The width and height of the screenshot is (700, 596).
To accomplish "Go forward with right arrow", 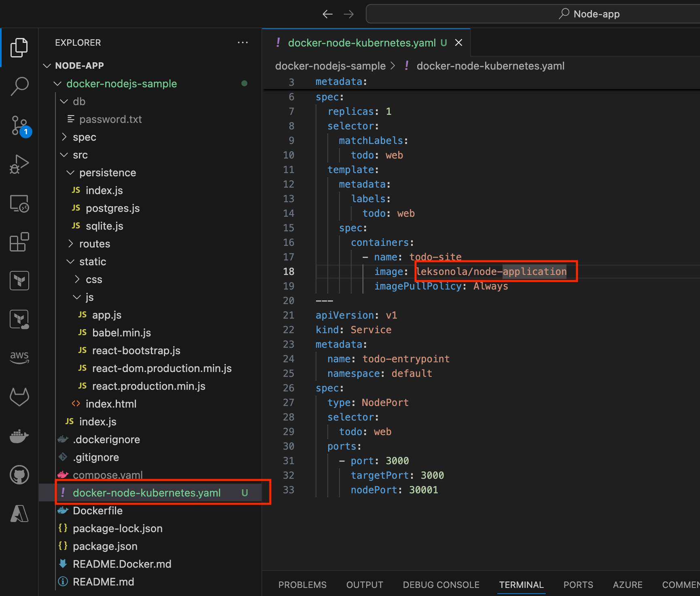I will tap(348, 14).
